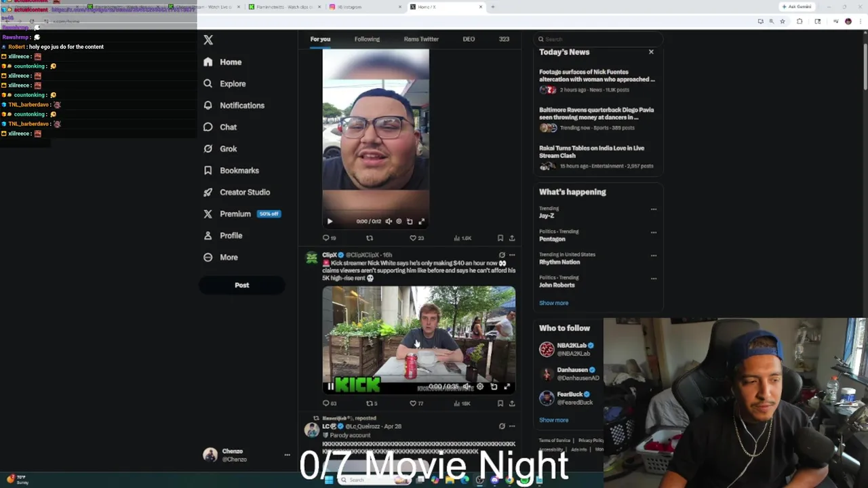View analytics of the ClipX post

[x=462, y=403]
